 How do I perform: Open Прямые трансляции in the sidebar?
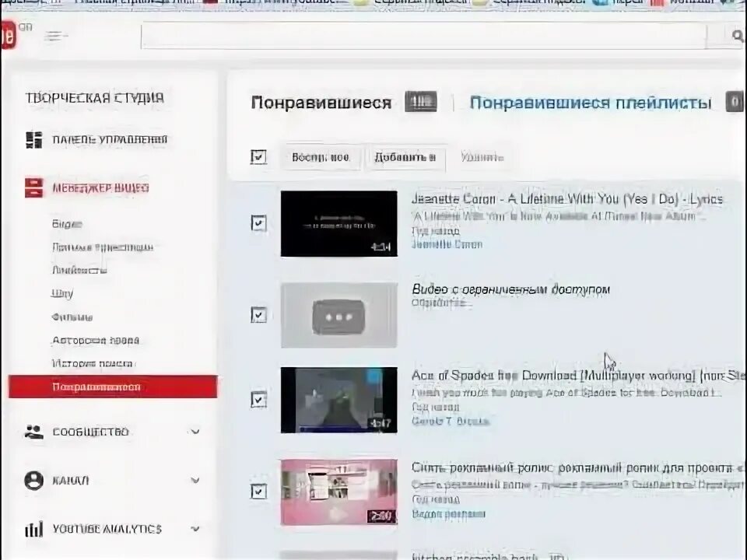(x=103, y=247)
